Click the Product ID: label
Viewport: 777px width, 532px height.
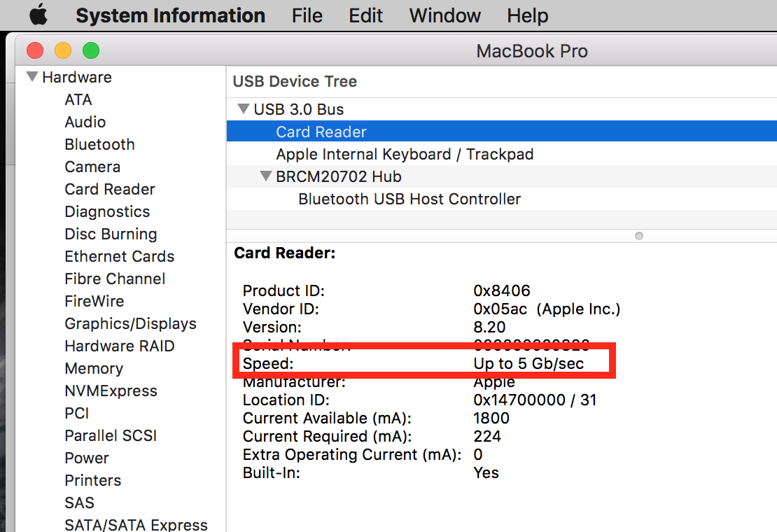click(283, 290)
